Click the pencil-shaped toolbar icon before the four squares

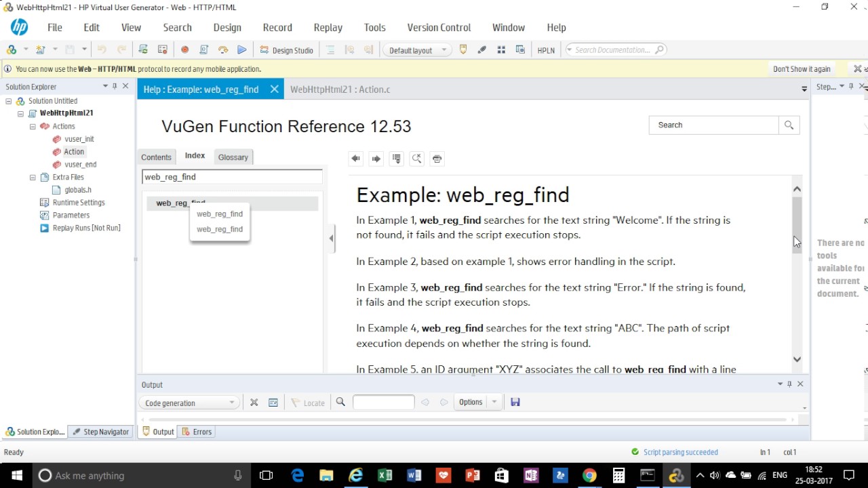coord(482,49)
